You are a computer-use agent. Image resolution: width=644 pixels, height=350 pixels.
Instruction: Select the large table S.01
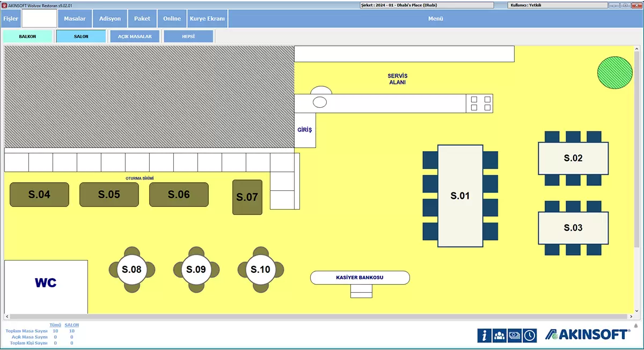coord(460,196)
